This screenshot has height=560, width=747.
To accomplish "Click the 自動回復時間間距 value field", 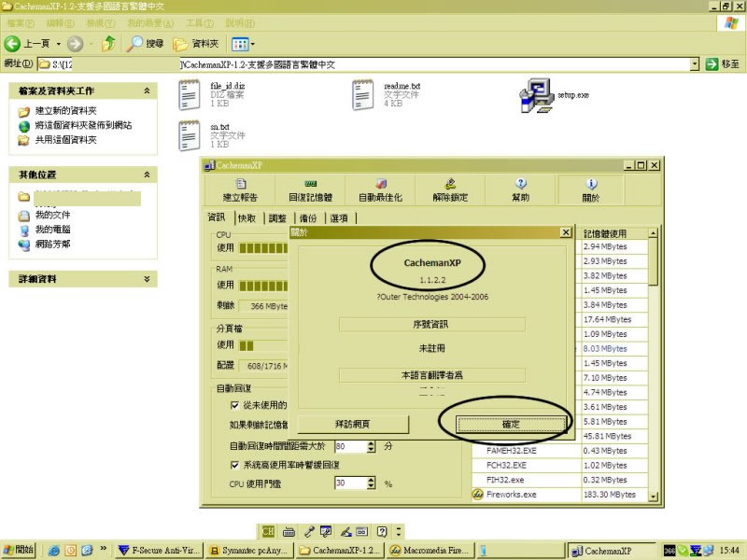I will (351, 446).
